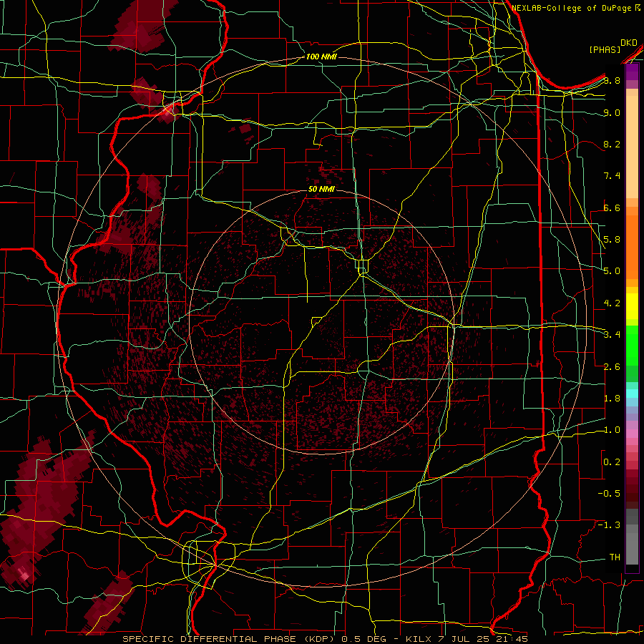Select the 4.2 scale value
This screenshot has width=644, height=644.
click(x=612, y=303)
